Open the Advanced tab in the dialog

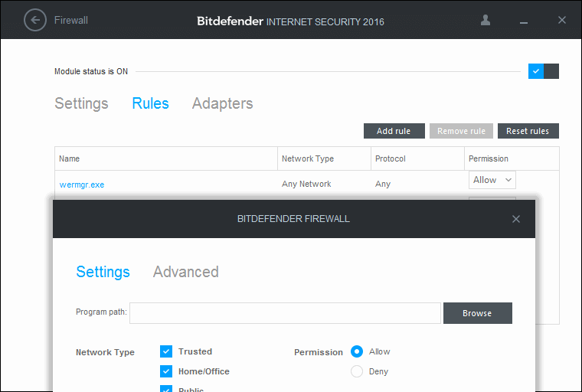pos(185,272)
